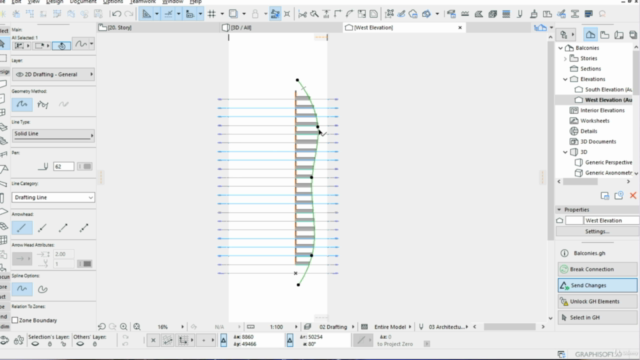Click the Undo icon in the toolbar
The image size is (640, 360).
116,14
